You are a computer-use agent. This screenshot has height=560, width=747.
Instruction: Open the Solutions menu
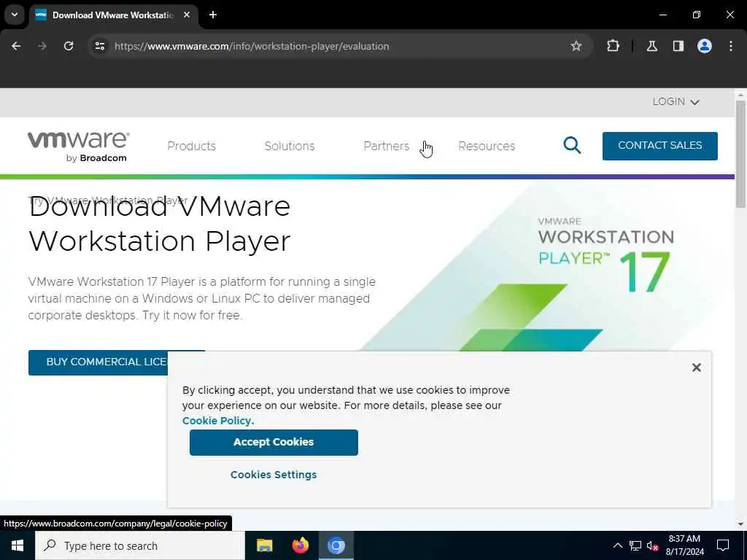point(290,146)
